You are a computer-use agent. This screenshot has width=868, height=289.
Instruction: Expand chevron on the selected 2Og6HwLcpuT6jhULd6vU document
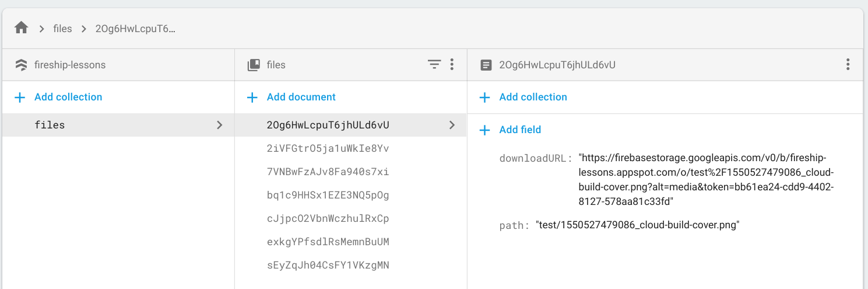pyautogui.click(x=452, y=125)
